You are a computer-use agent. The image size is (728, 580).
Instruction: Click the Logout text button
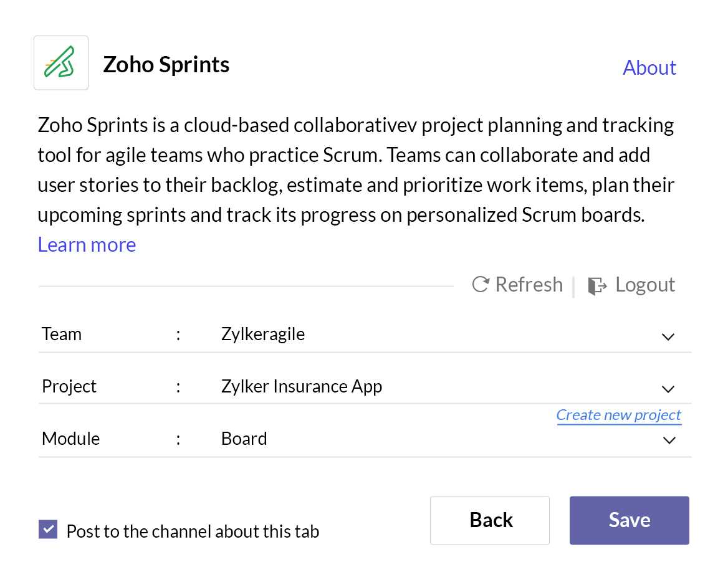[x=645, y=285]
